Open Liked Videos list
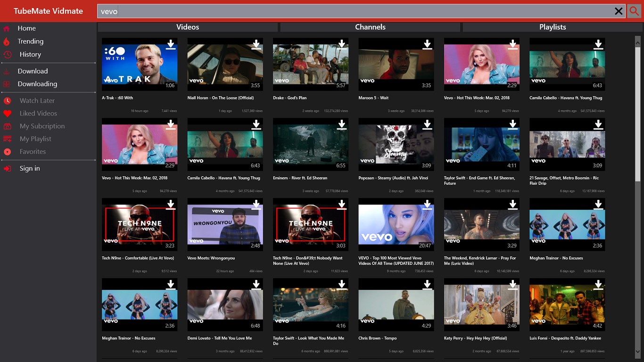 pos(38,114)
